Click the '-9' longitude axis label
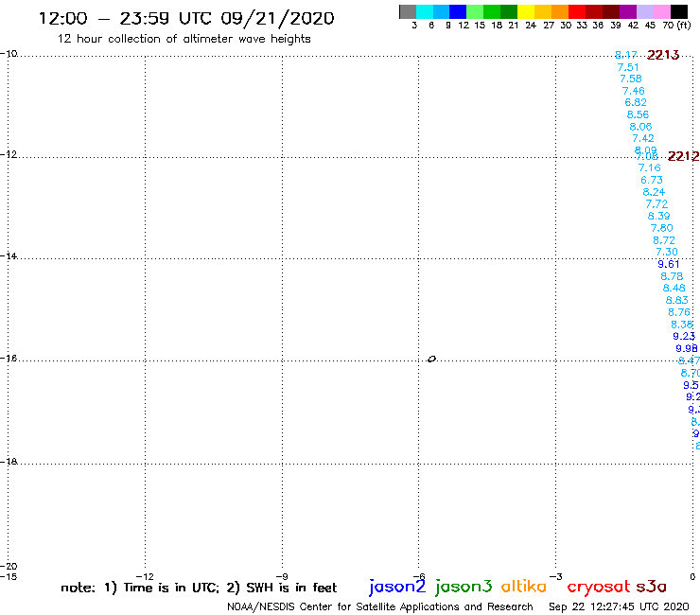 (x=282, y=576)
